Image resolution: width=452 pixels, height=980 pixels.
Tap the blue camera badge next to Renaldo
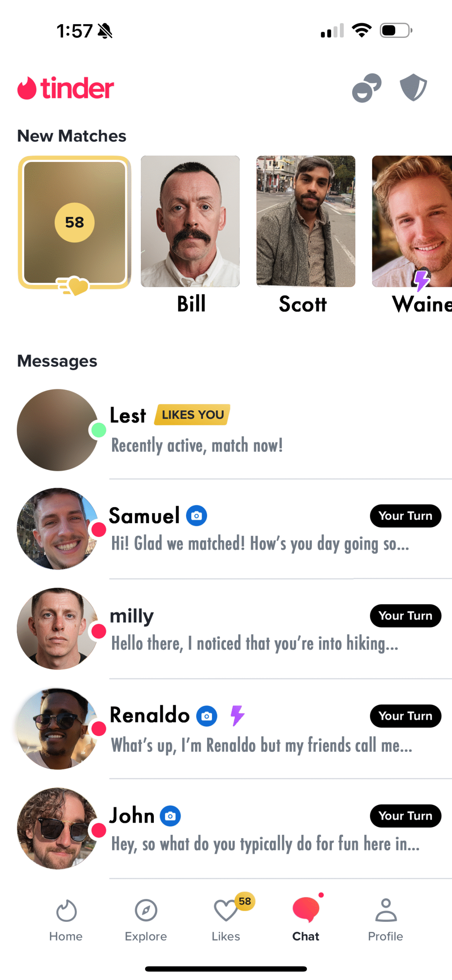pyautogui.click(x=207, y=716)
